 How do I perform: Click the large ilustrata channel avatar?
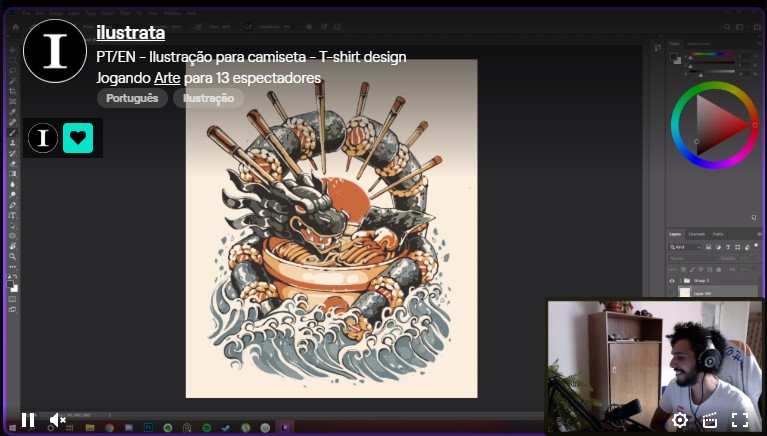pyautogui.click(x=55, y=51)
